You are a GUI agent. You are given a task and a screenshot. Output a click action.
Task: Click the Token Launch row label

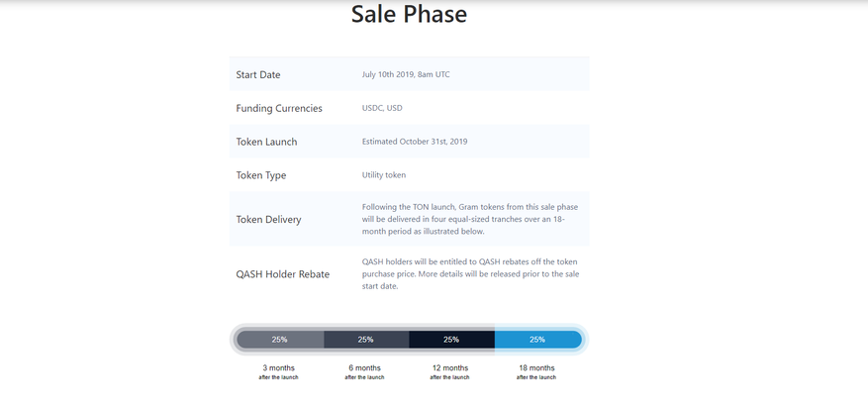(266, 143)
